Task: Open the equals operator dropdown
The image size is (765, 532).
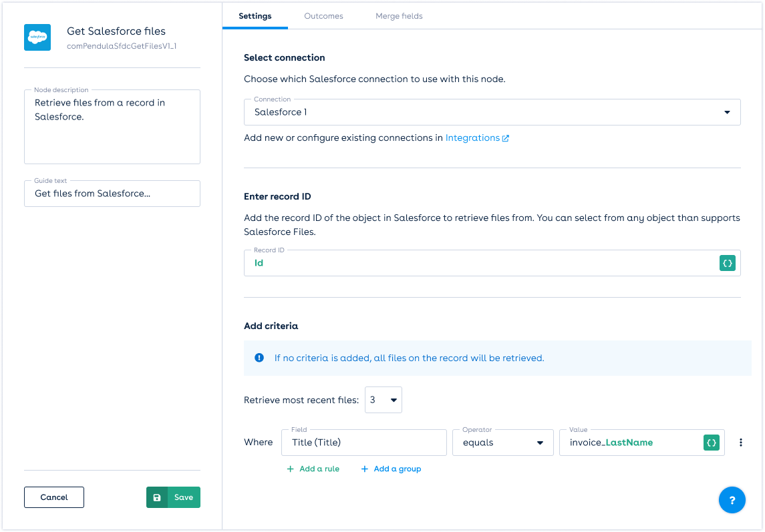Action: (502, 443)
